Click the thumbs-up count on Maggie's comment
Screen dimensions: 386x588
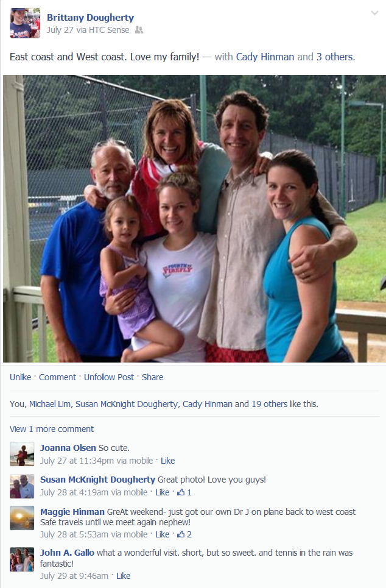tap(184, 534)
